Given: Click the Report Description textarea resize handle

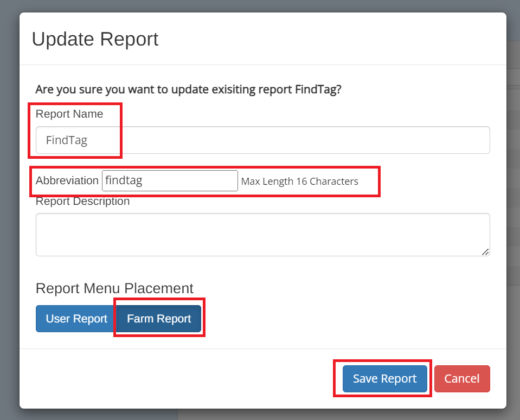Looking at the screenshot, I should 485,252.
